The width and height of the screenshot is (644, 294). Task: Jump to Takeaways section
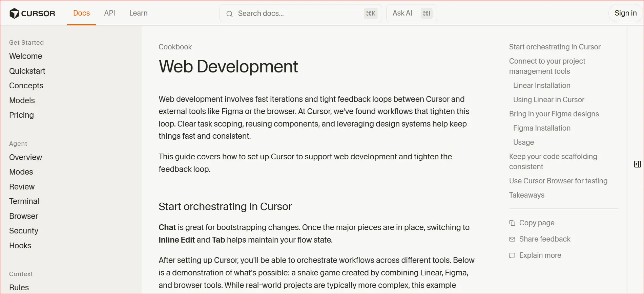[527, 195]
